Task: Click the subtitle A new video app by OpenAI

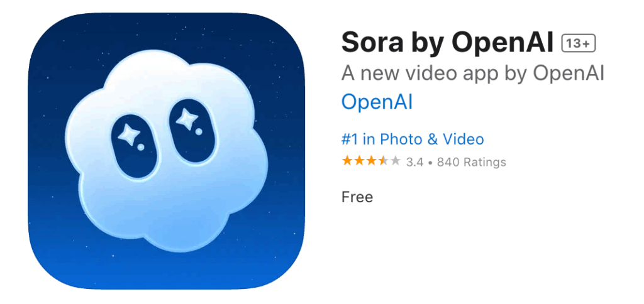Action: click(473, 73)
